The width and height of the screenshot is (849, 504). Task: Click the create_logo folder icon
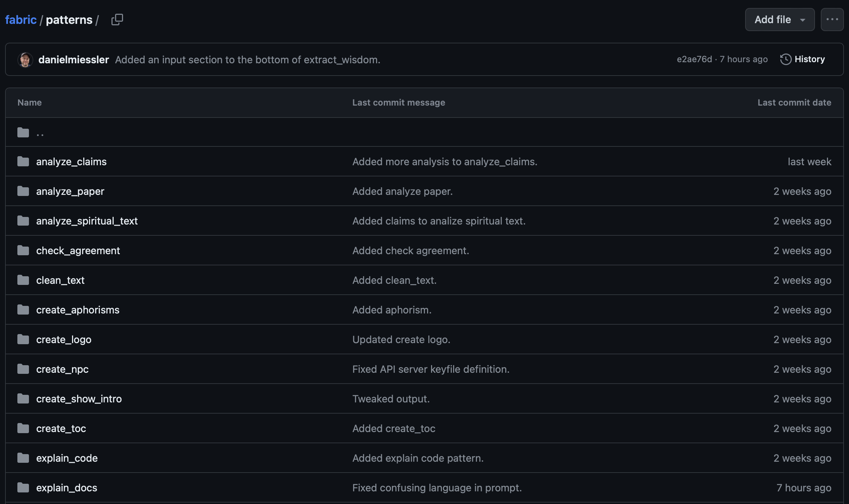tap(23, 339)
